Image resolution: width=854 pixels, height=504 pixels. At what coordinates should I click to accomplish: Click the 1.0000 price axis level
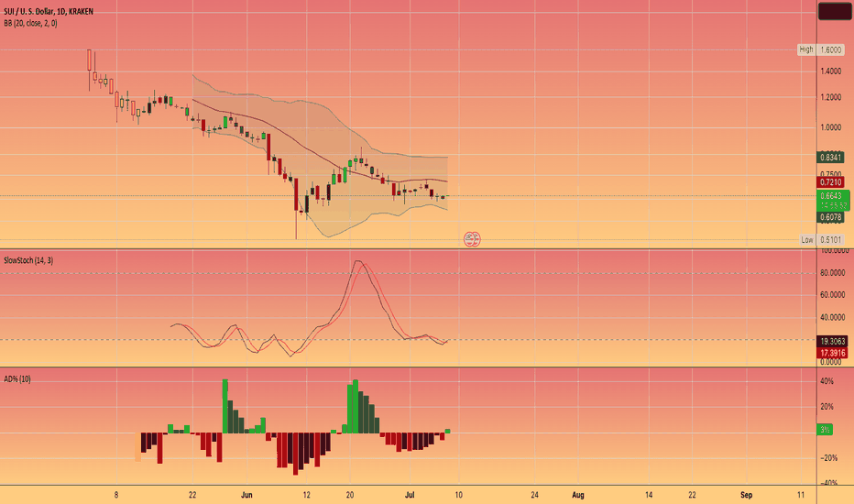(x=830, y=127)
